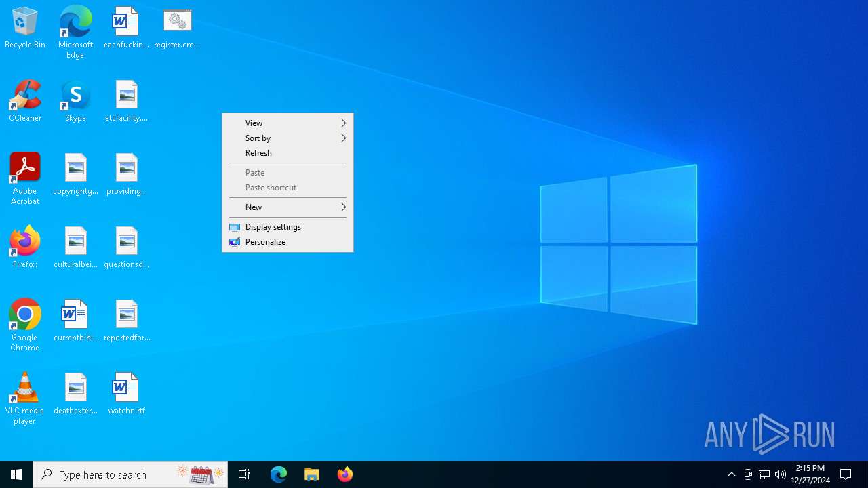Select the currentbibl Word document icon
The height and width of the screenshot is (488, 868).
[75, 321]
